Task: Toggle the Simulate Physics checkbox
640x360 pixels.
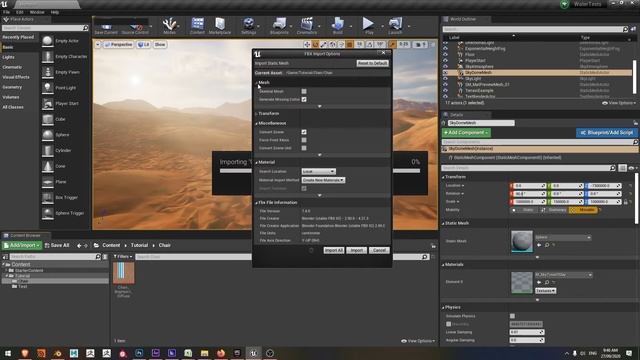Action: pos(512,316)
